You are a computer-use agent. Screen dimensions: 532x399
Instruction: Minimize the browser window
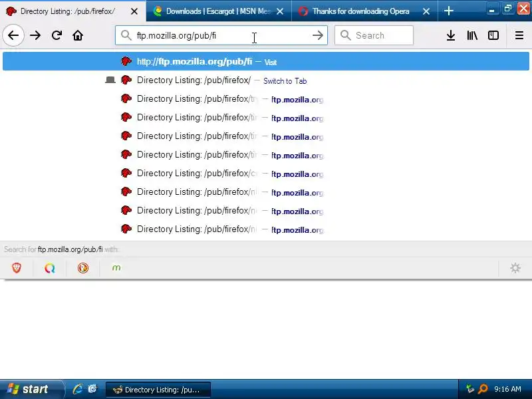[x=491, y=9]
